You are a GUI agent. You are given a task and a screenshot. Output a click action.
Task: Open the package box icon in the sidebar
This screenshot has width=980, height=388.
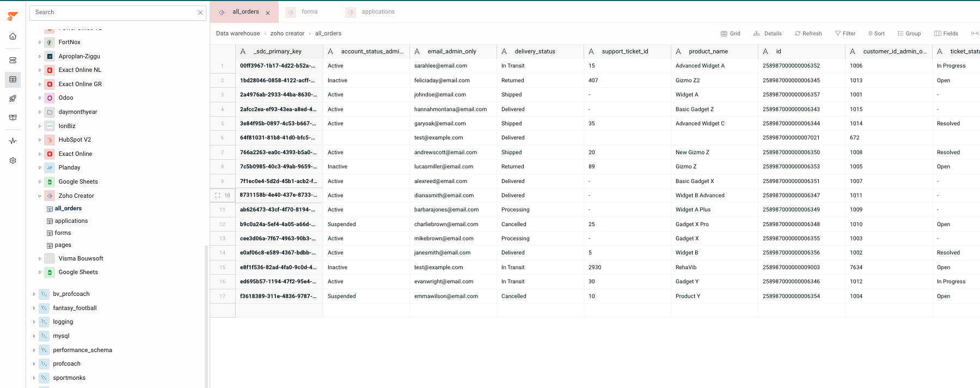(x=13, y=117)
